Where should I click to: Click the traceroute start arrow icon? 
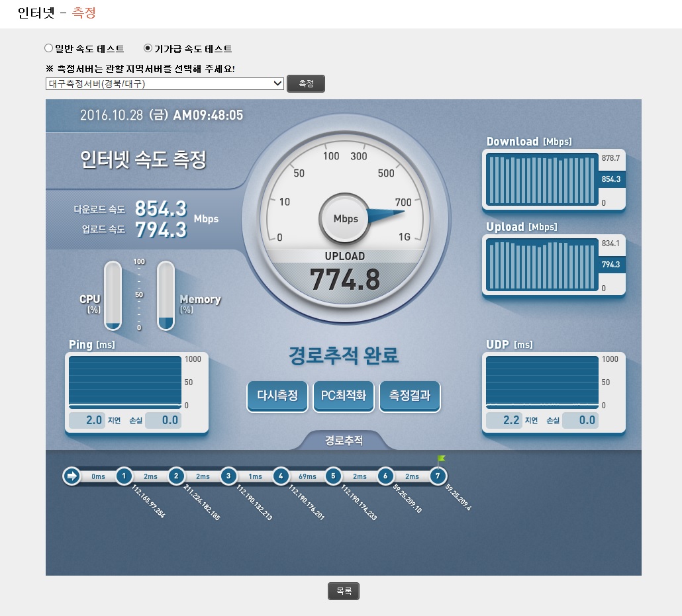pyautogui.click(x=72, y=476)
